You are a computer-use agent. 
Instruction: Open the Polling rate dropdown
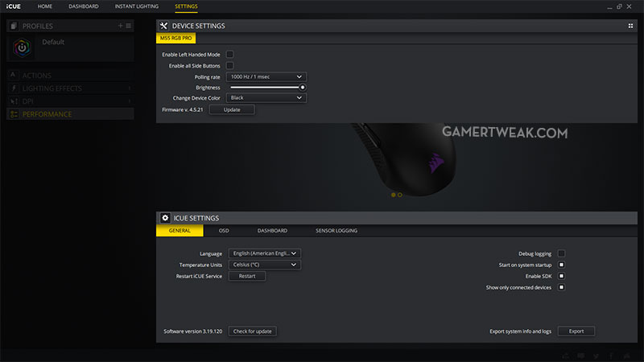pos(266,76)
